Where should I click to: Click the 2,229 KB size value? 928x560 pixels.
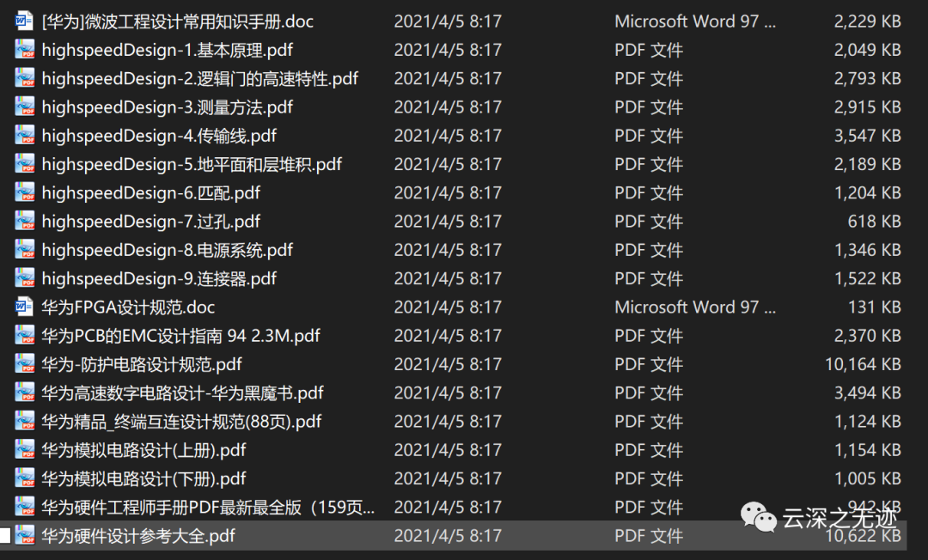click(867, 21)
